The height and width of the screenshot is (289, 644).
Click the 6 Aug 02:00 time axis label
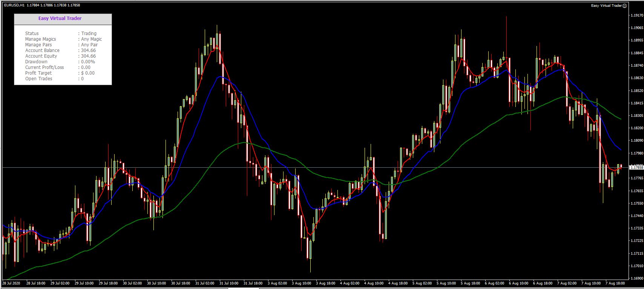pos(495,283)
